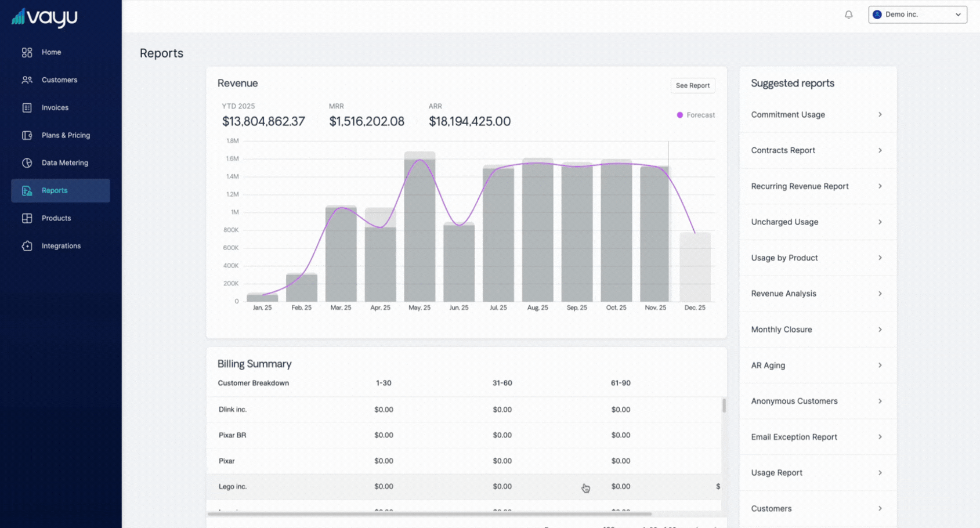Click the Home icon in sidebar
Screen dimensions: 980x528
[27, 52]
